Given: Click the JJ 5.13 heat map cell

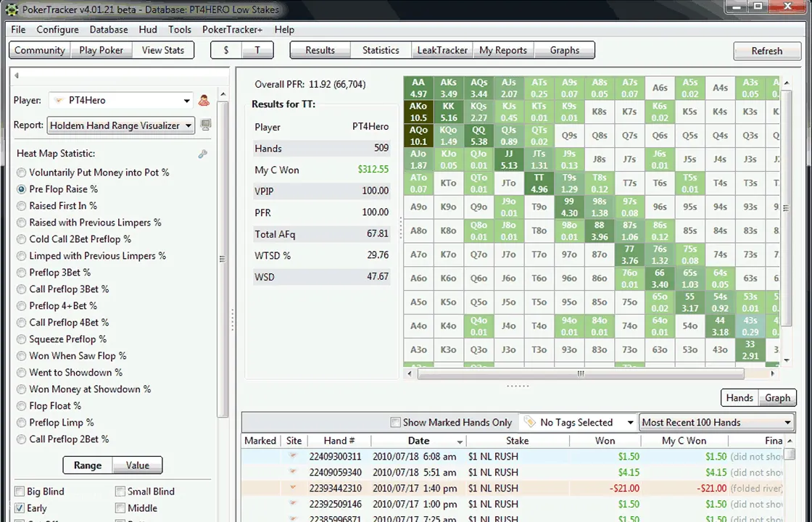Looking at the screenshot, I should click(509, 159).
